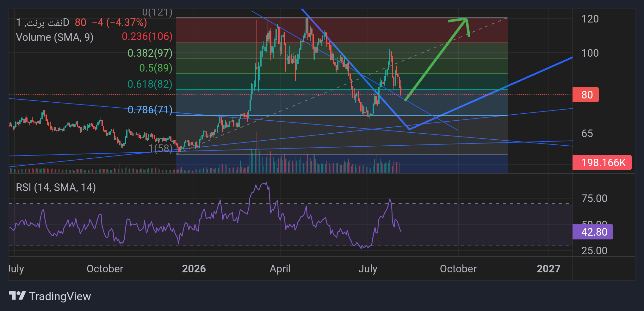Click the "October" label before 2026 on the time axis
Screen dimensions: 644x311
(105, 269)
